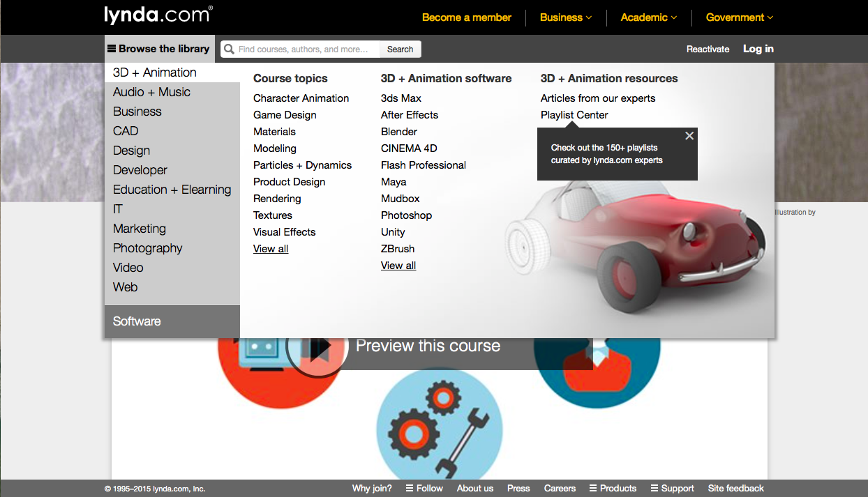
Task: Open 3ds Max software courses
Action: [x=401, y=98]
